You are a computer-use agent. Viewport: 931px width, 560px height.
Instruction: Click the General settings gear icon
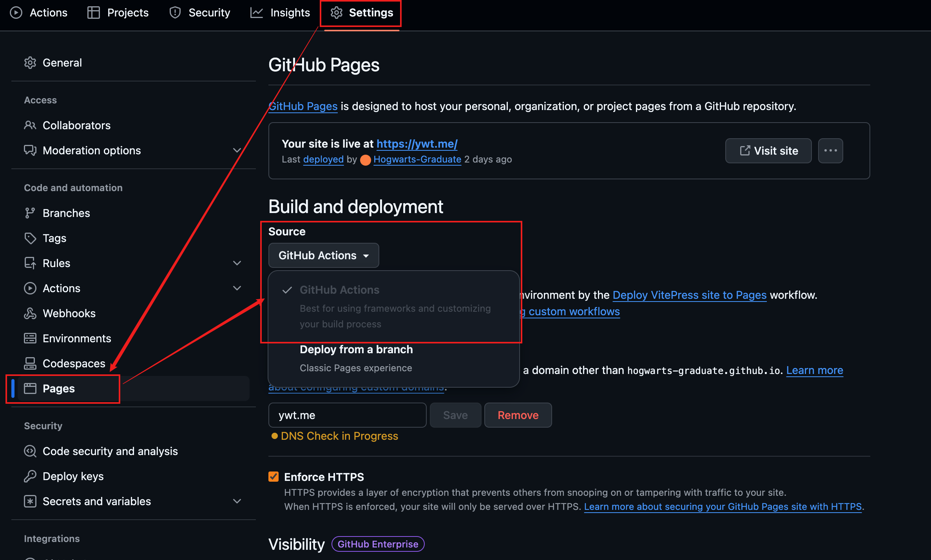point(30,63)
